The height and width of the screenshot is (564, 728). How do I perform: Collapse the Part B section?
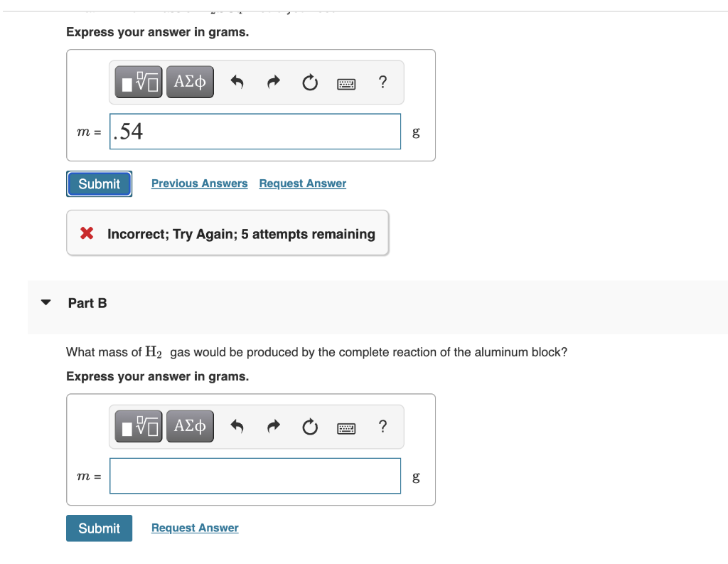pyautogui.click(x=45, y=302)
